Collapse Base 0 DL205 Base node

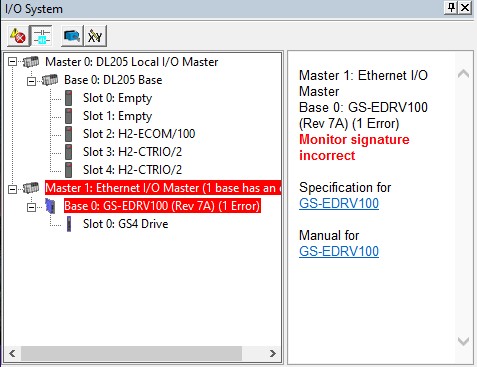[x=31, y=81]
